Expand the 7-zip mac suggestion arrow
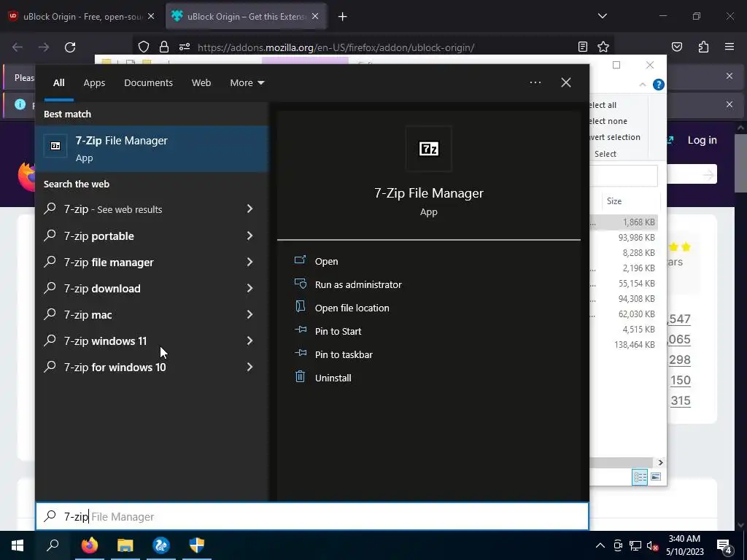The width and height of the screenshot is (747, 560). point(249,314)
